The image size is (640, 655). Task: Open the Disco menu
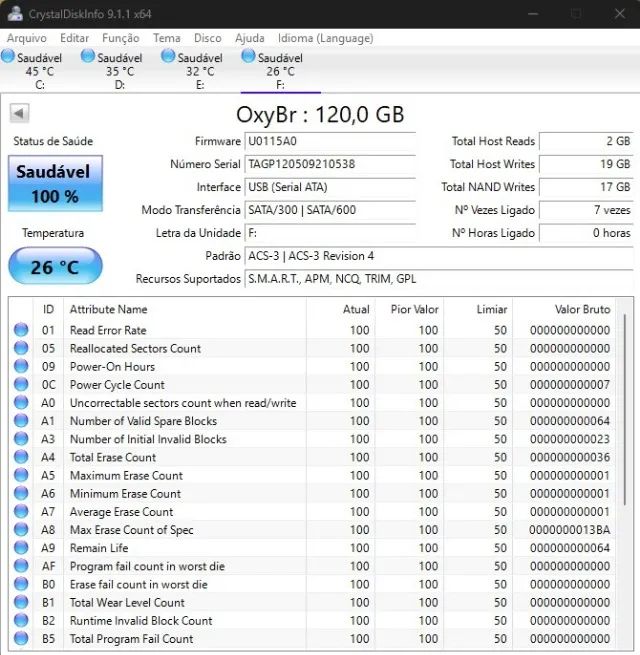[x=208, y=38]
